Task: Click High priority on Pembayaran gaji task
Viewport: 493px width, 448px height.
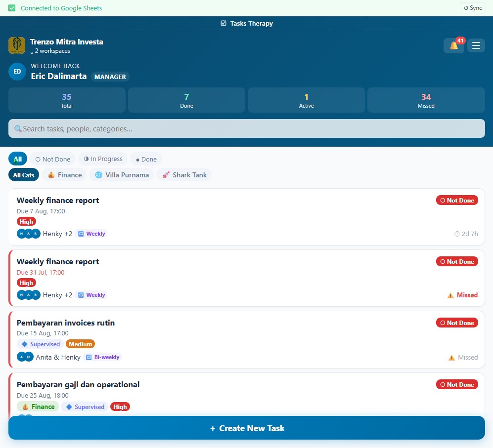Action: coord(120,407)
